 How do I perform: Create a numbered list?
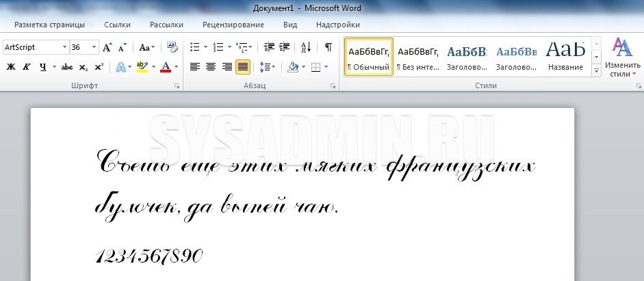(x=218, y=47)
